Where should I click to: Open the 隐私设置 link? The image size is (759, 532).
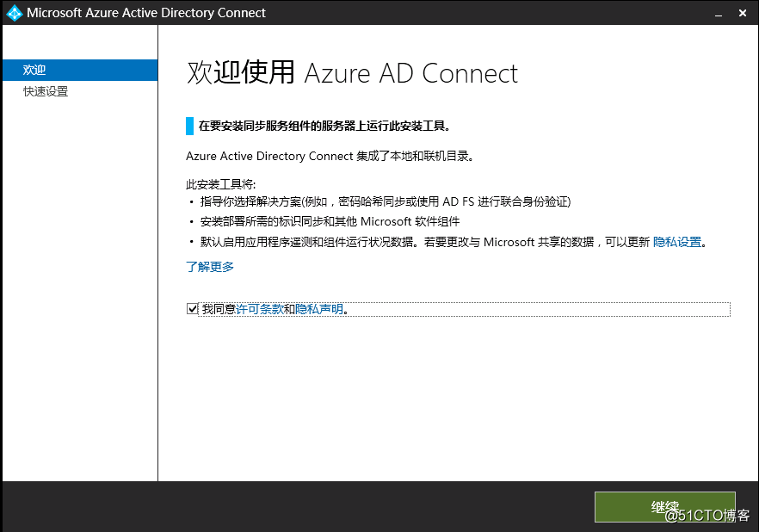coord(676,242)
